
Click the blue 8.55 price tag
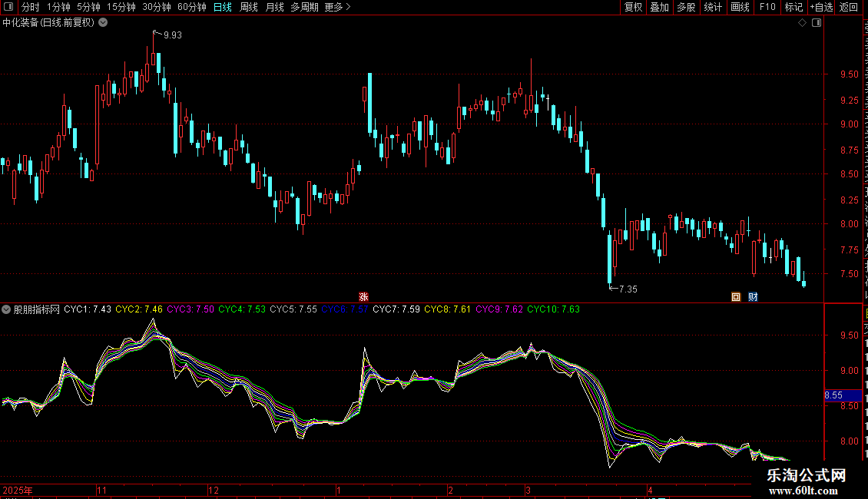(x=843, y=395)
